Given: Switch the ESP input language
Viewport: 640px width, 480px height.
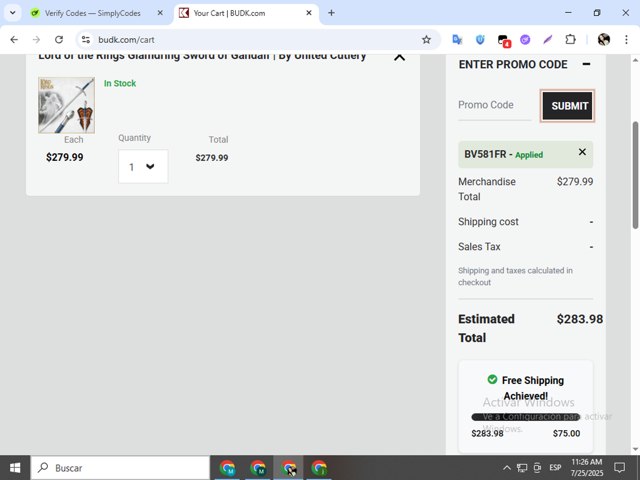Looking at the screenshot, I should click(555, 468).
